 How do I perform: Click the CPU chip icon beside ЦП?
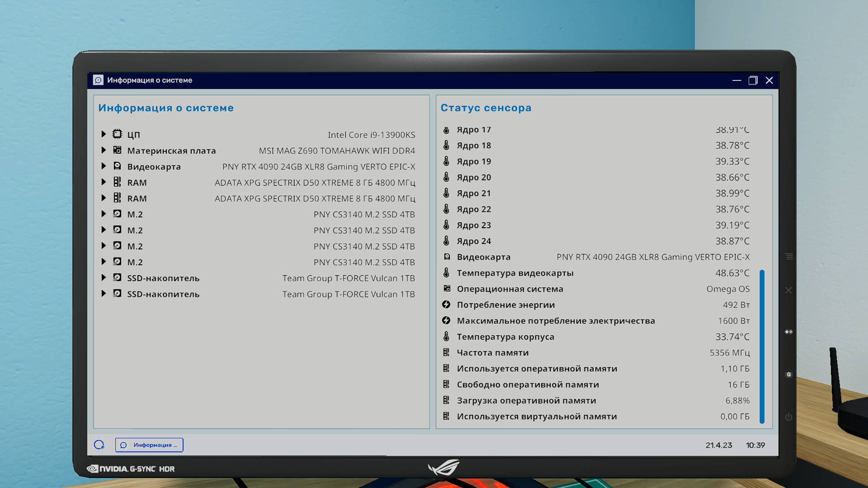[117, 134]
